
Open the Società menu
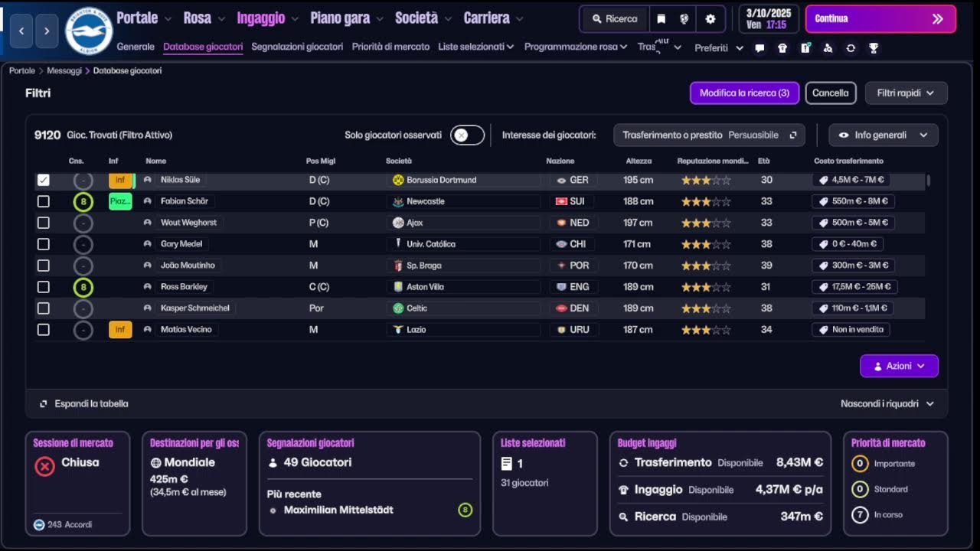(423, 18)
